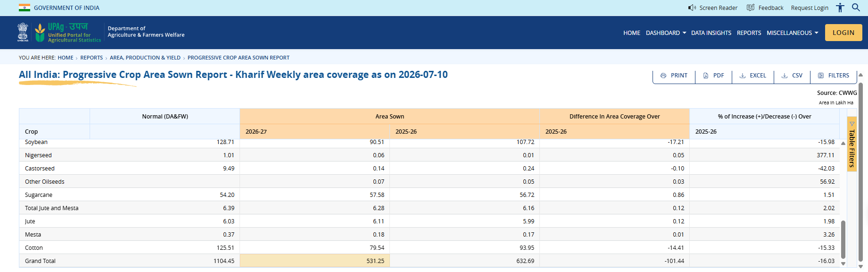Open the DATA INSIGHTS menu item
The width and height of the screenshot is (868, 272).
[711, 33]
